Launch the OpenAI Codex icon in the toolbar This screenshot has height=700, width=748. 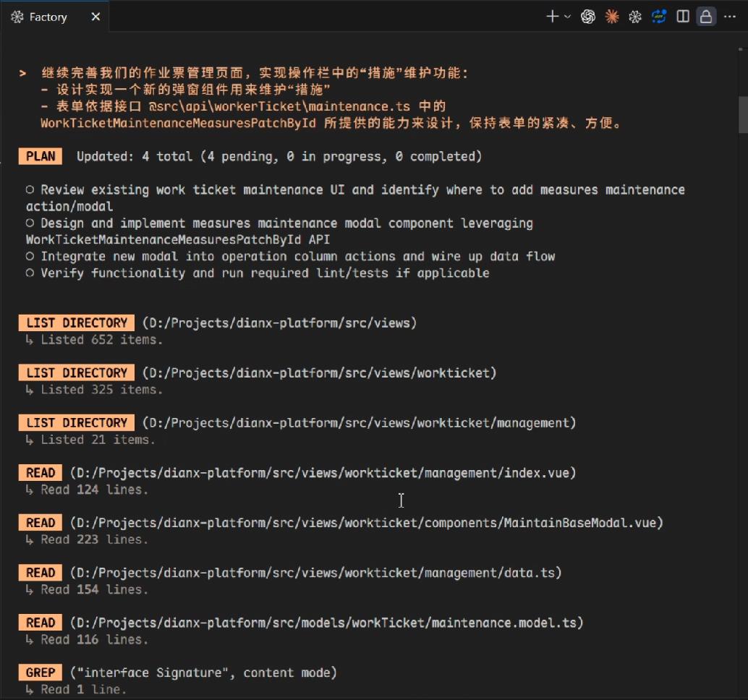(x=587, y=17)
